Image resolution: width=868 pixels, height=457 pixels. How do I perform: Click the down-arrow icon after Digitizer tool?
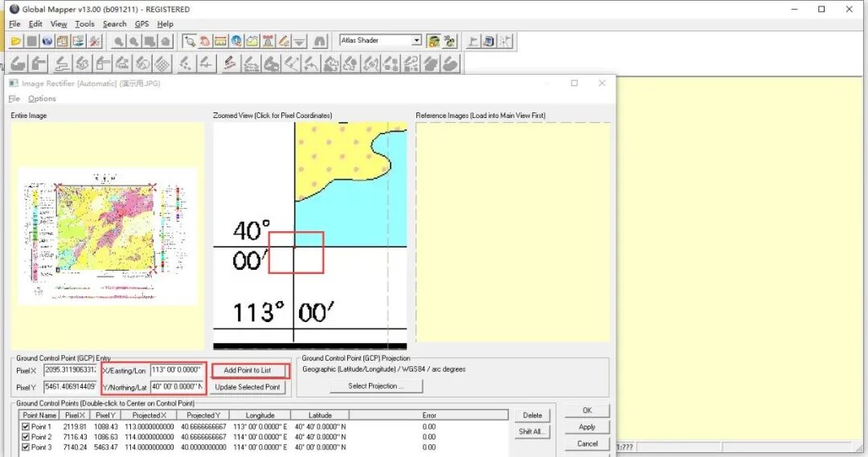[x=300, y=42]
